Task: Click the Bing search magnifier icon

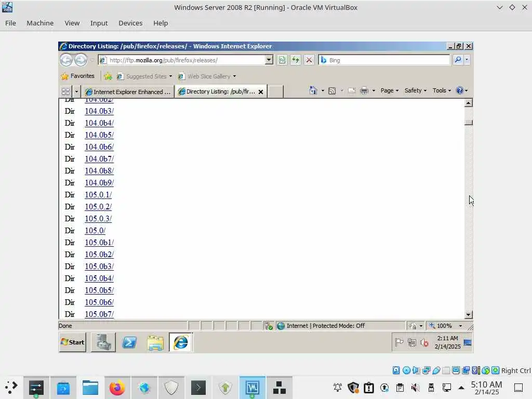Action: point(458,60)
